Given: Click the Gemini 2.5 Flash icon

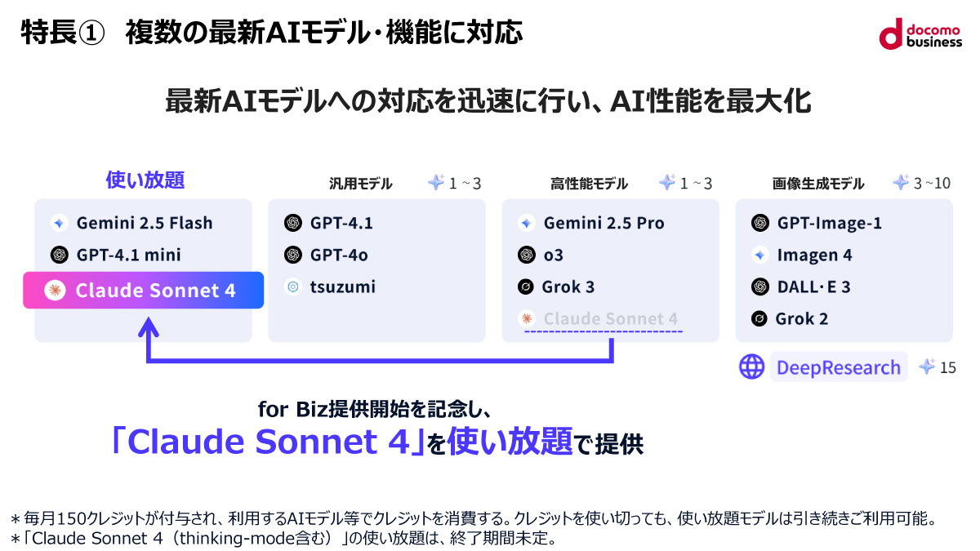Looking at the screenshot, I should (58, 223).
